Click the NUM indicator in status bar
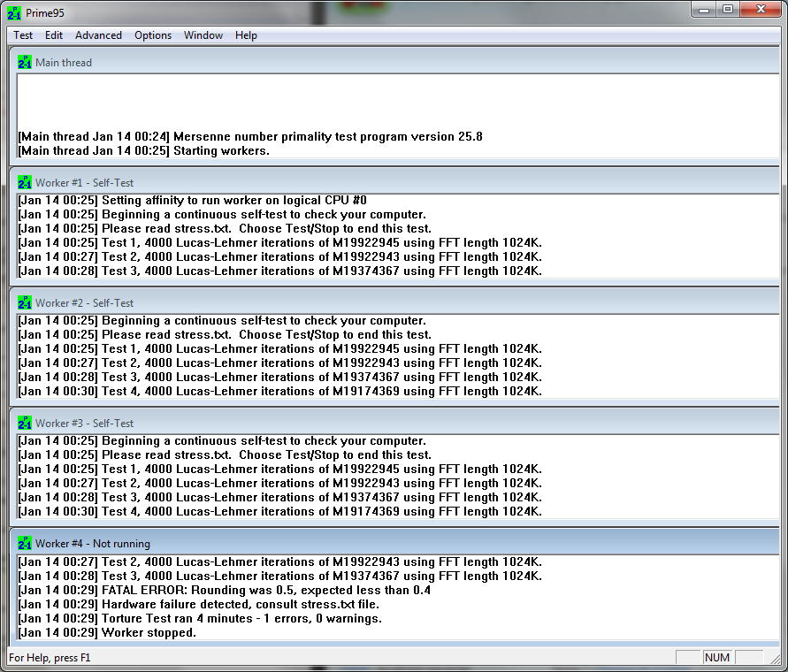Viewport: 788px width, 672px height. 717,658
